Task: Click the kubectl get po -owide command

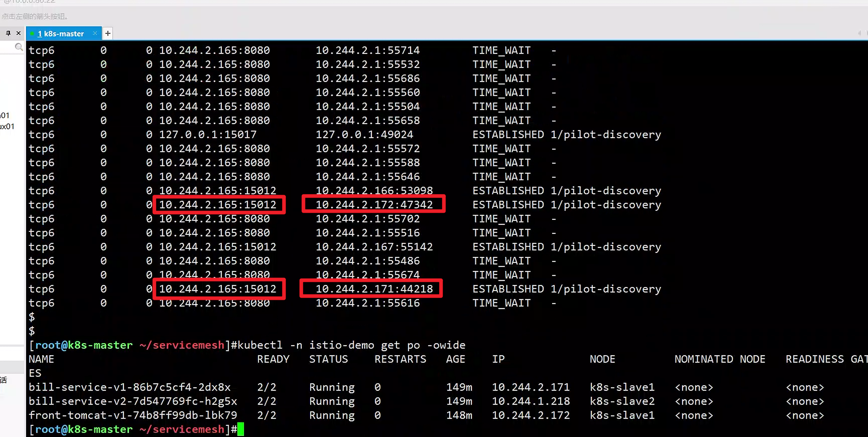Action: 351,345
